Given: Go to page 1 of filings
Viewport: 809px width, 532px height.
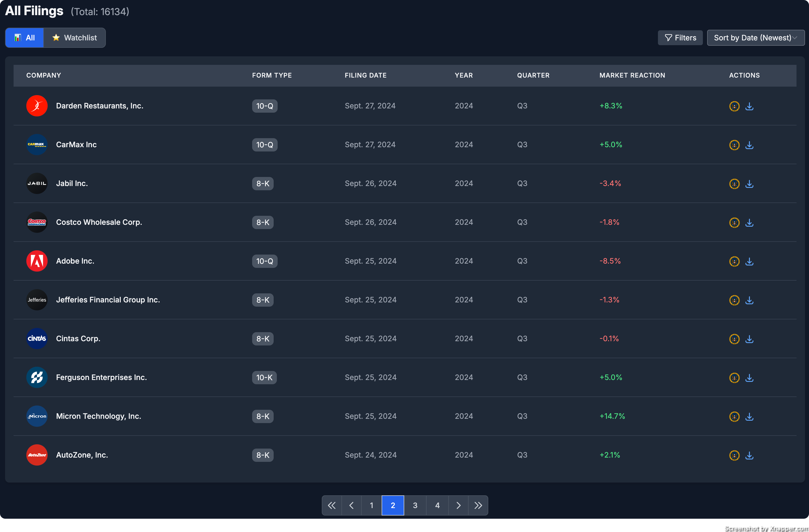Looking at the screenshot, I should (x=372, y=505).
